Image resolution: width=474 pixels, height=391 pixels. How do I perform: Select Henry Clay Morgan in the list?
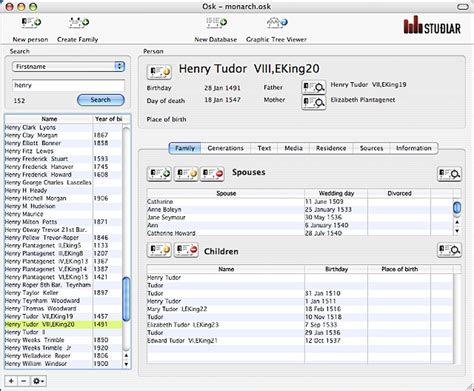click(x=63, y=135)
